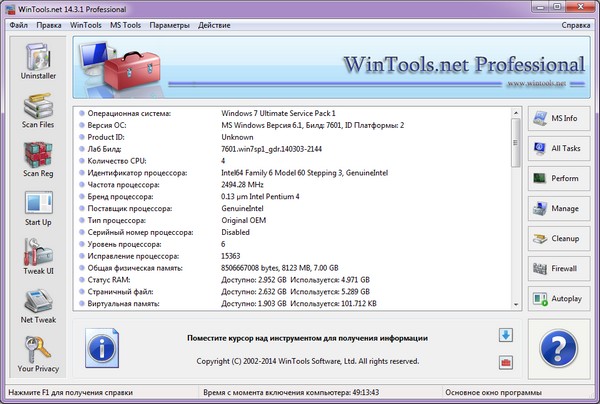The image size is (600, 404).
Task: Click the blue down arrow icon
Action: point(506,335)
